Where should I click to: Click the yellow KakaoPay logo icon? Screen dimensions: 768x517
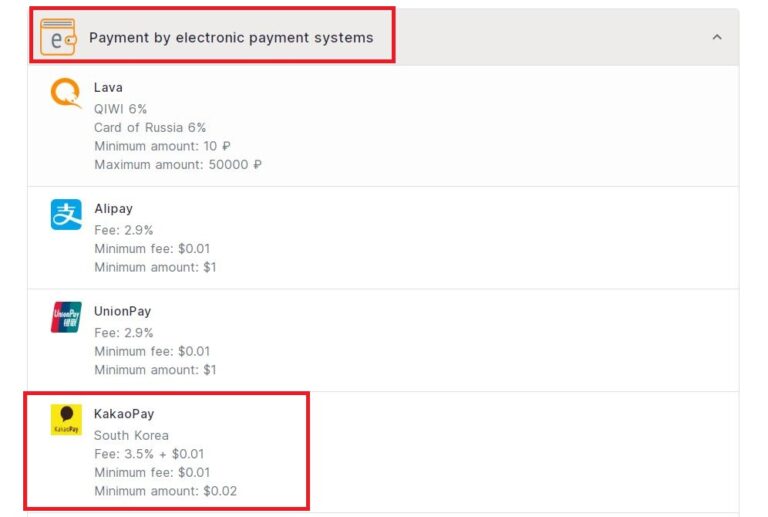(x=66, y=419)
